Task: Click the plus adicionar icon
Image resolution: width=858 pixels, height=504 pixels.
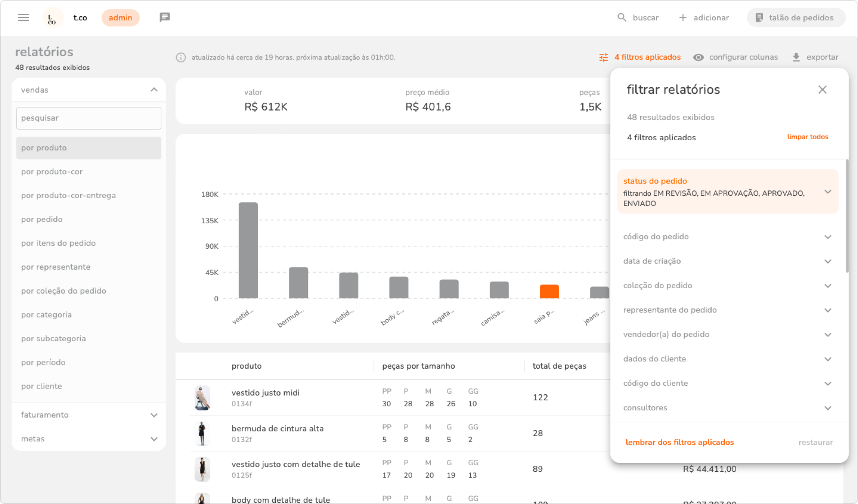Action: [x=683, y=18]
